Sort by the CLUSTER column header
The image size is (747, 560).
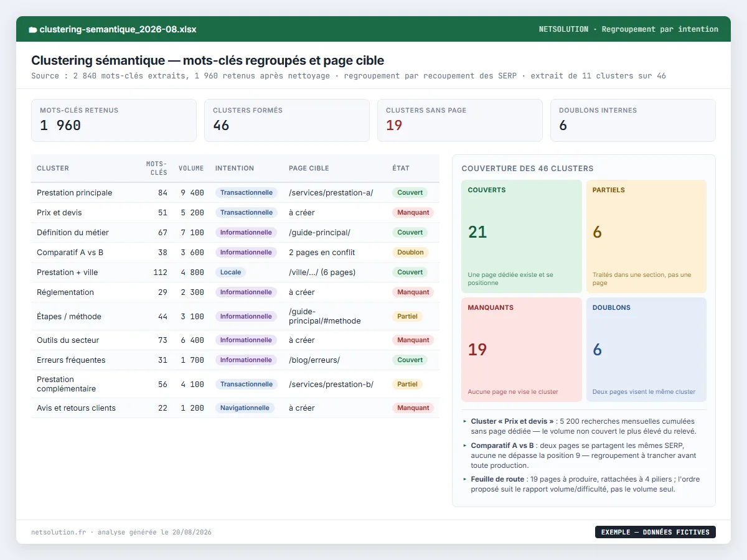tap(53, 168)
